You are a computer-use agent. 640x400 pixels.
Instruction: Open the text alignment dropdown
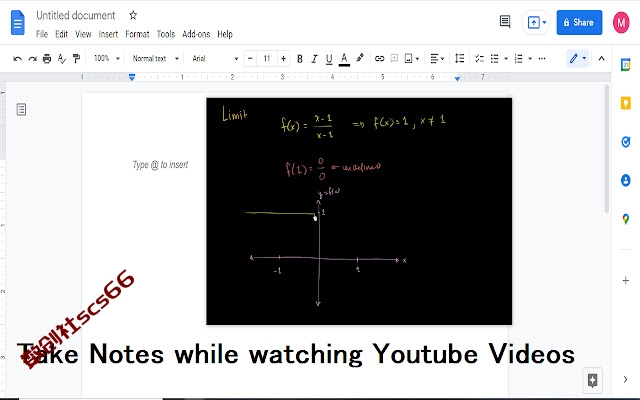[x=437, y=59]
